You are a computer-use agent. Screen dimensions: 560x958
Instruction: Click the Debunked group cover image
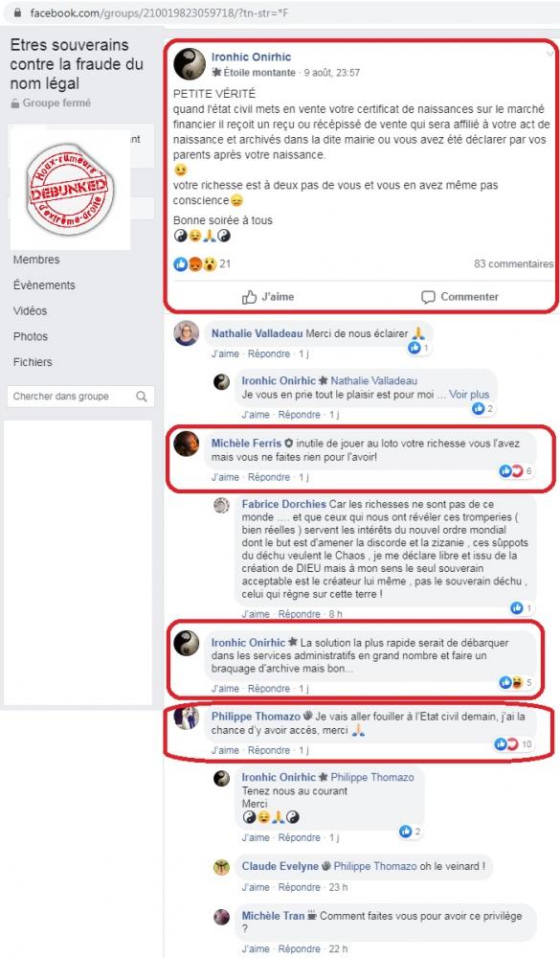click(70, 190)
